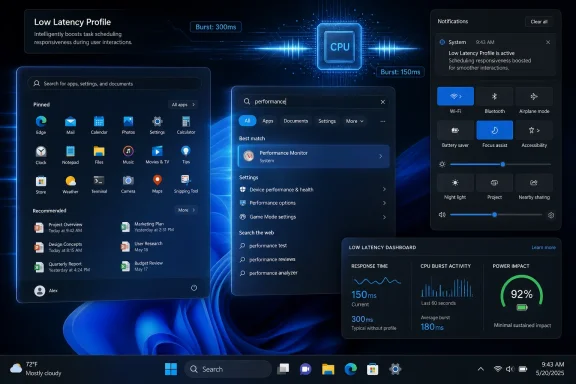This screenshot has width=576, height=384.
Task: Toggle Wi-Fi quick setting
Action: tap(456, 96)
